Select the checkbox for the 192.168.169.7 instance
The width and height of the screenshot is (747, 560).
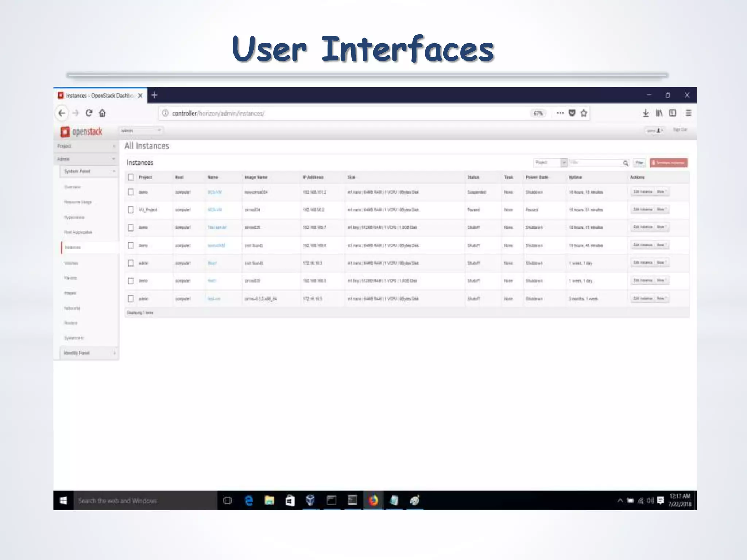click(131, 227)
